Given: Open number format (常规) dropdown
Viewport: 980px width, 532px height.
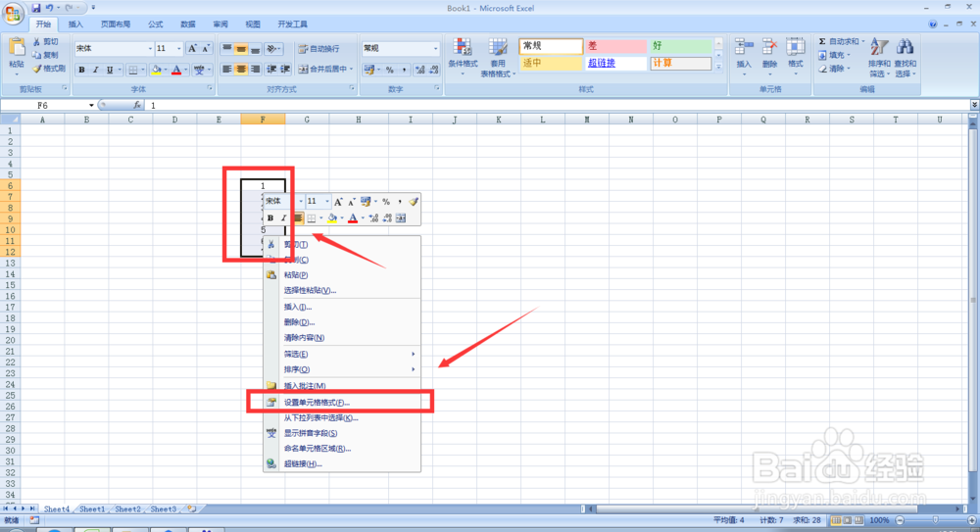Looking at the screenshot, I should [x=436, y=48].
